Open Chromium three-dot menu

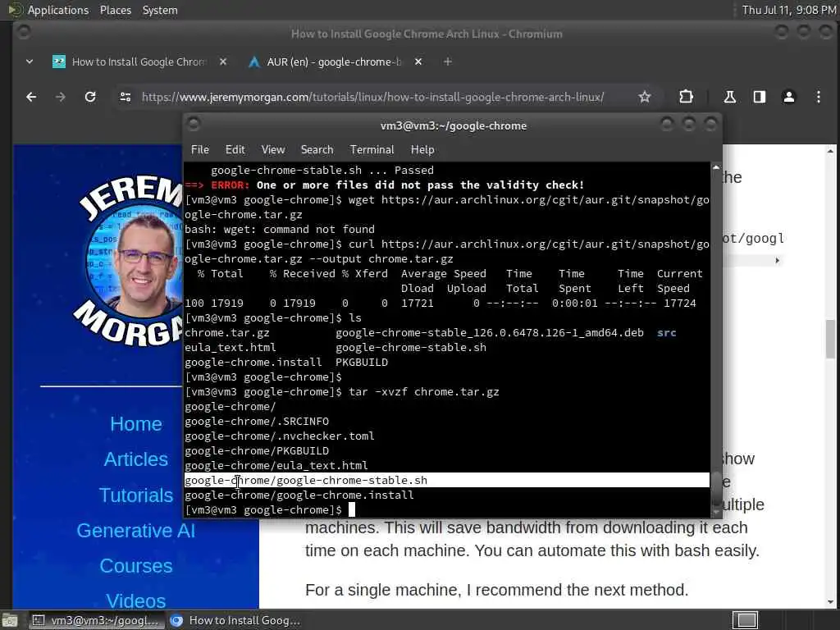click(x=818, y=97)
